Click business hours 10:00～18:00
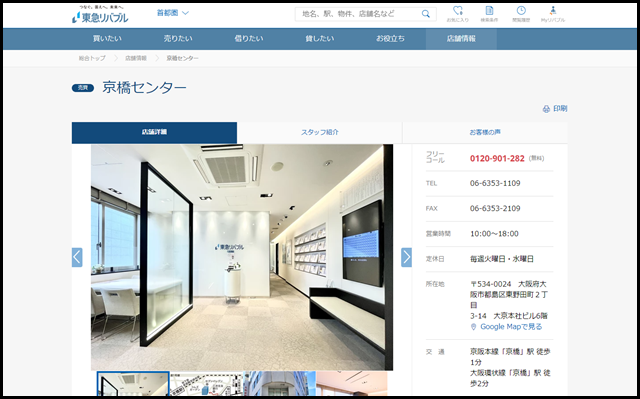 coord(494,234)
